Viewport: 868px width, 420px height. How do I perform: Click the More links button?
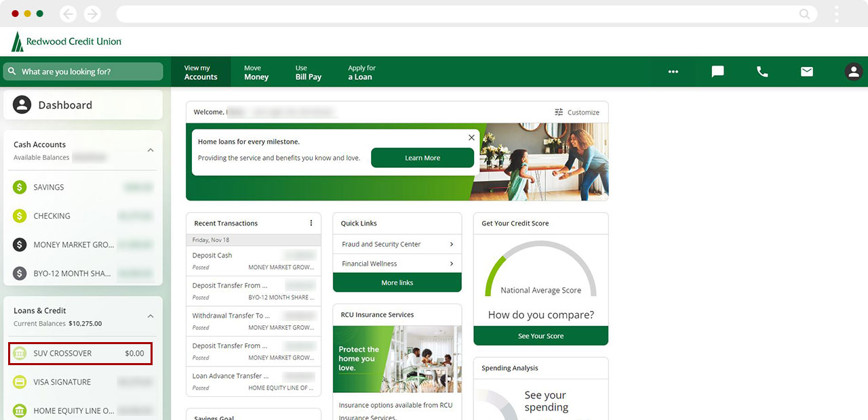tap(397, 282)
